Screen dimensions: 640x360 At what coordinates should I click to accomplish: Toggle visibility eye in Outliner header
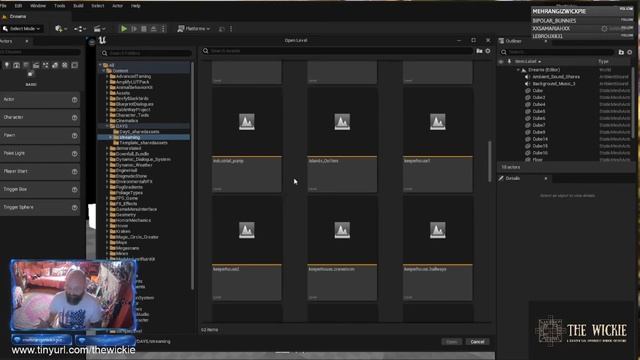501,62
